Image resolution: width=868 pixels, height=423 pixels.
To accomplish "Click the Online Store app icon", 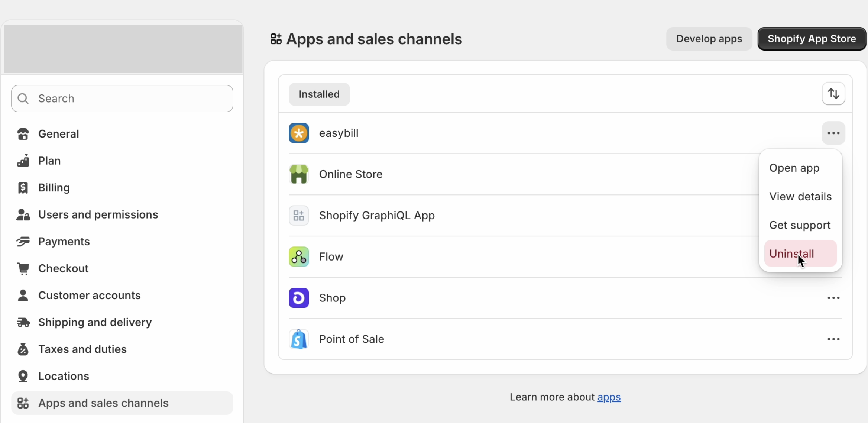I will 299,174.
